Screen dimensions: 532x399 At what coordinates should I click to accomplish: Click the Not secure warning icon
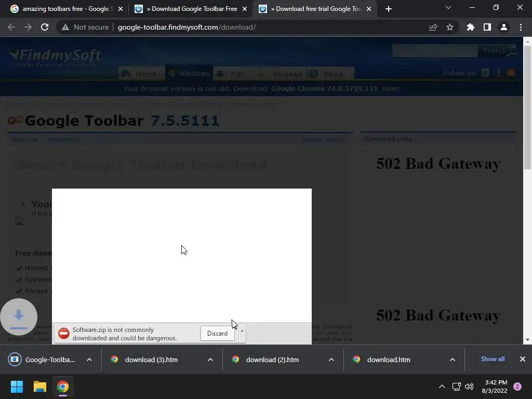[x=65, y=27]
